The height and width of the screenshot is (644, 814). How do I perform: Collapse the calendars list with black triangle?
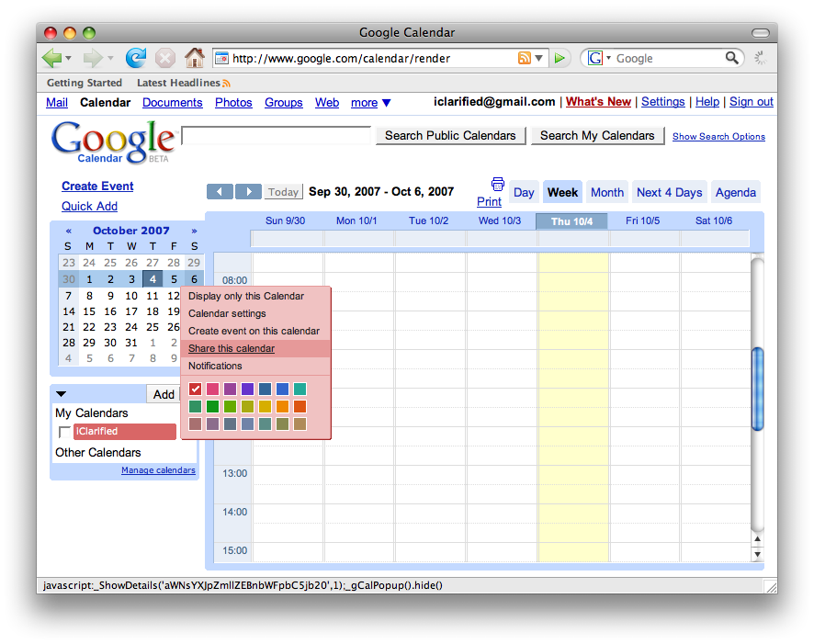click(62, 394)
